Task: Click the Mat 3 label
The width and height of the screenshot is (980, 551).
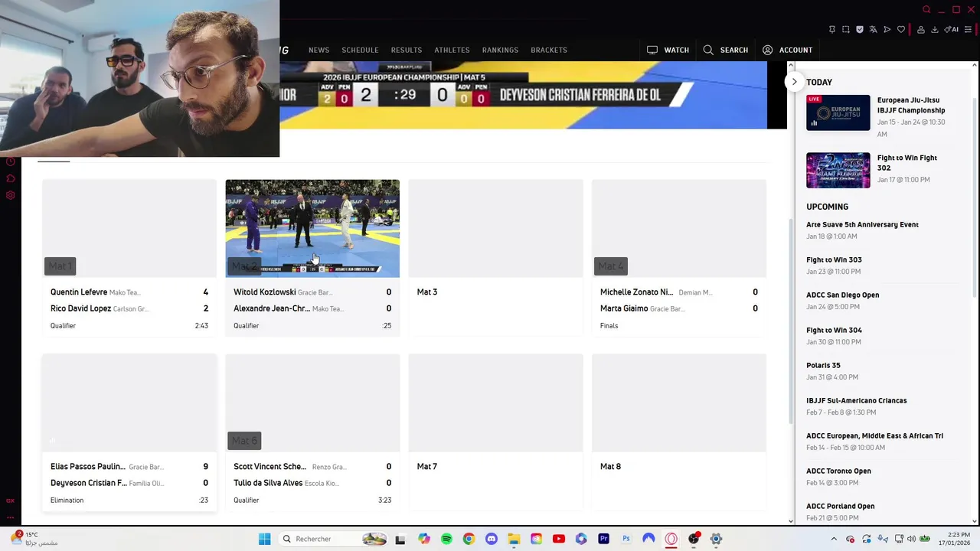Action: (x=427, y=292)
